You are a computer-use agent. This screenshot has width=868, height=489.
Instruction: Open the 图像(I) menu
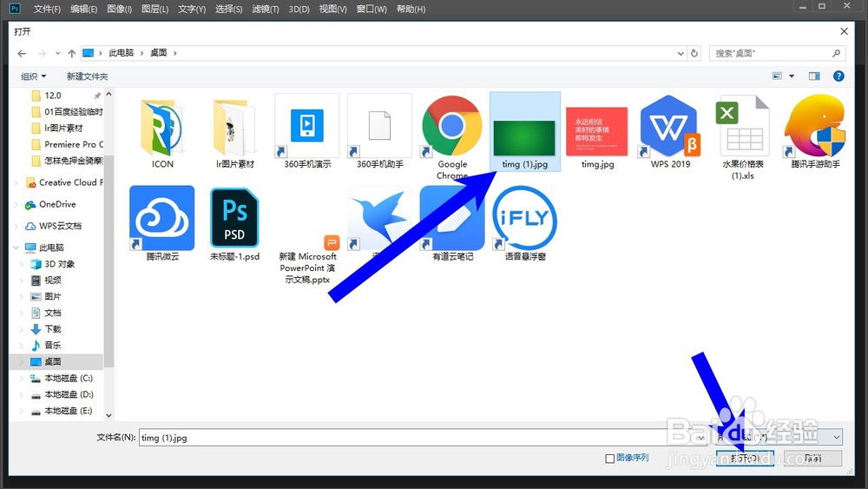point(119,9)
